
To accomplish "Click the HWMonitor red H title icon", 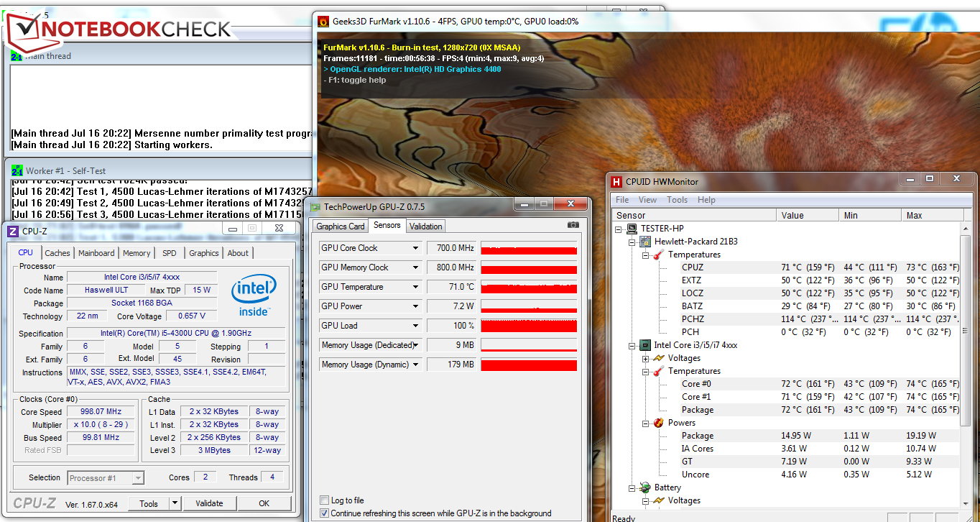I will pos(616,182).
